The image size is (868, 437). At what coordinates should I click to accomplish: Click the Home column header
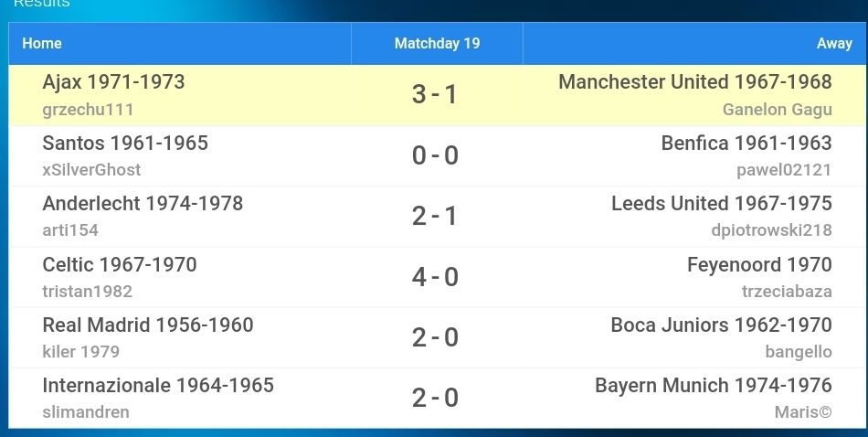180,44
